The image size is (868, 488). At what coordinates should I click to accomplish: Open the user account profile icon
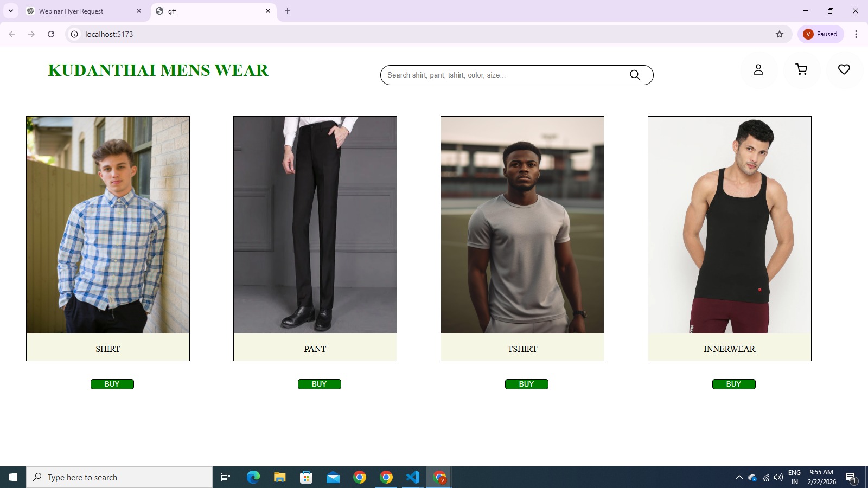coord(758,69)
